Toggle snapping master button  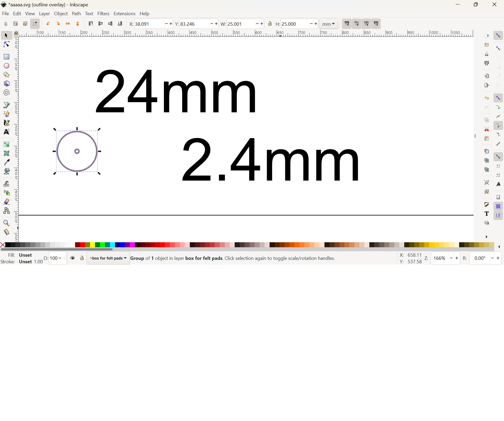(x=498, y=35)
